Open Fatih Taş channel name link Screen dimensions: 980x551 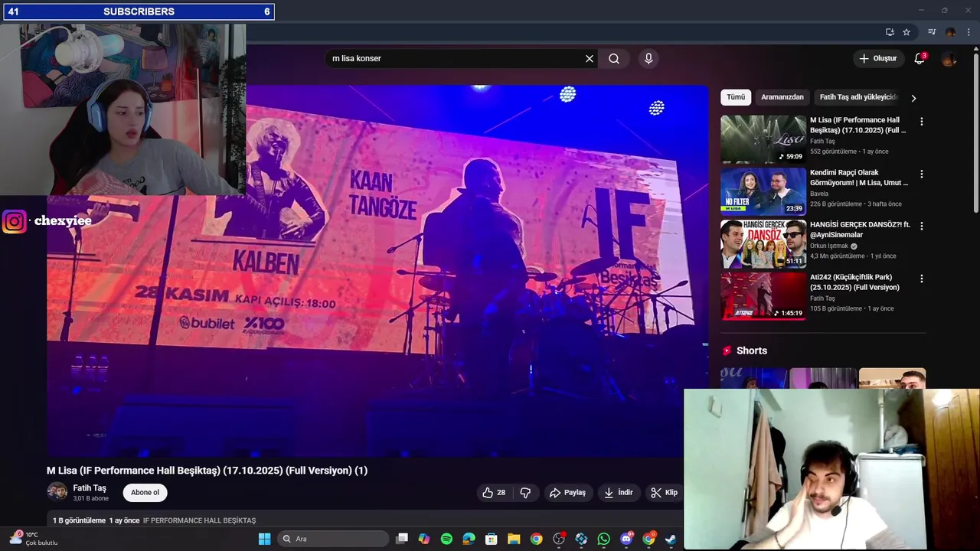(90, 488)
